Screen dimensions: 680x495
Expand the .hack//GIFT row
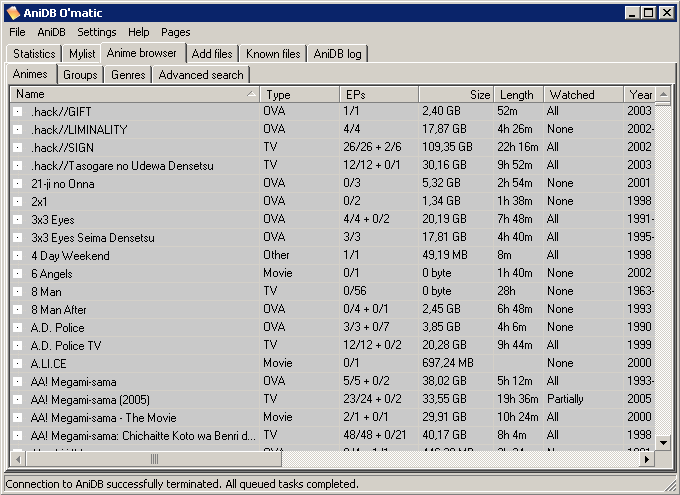(x=17, y=112)
